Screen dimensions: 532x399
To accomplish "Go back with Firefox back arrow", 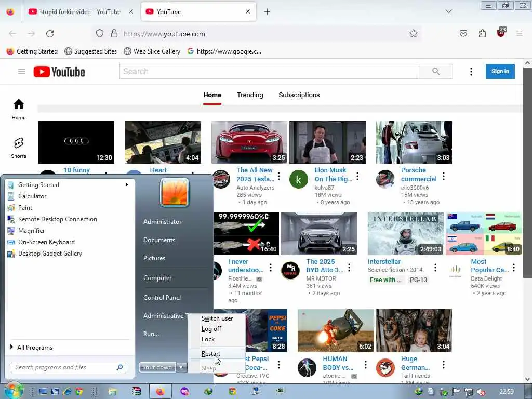I will pyautogui.click(x=12, y=34).
